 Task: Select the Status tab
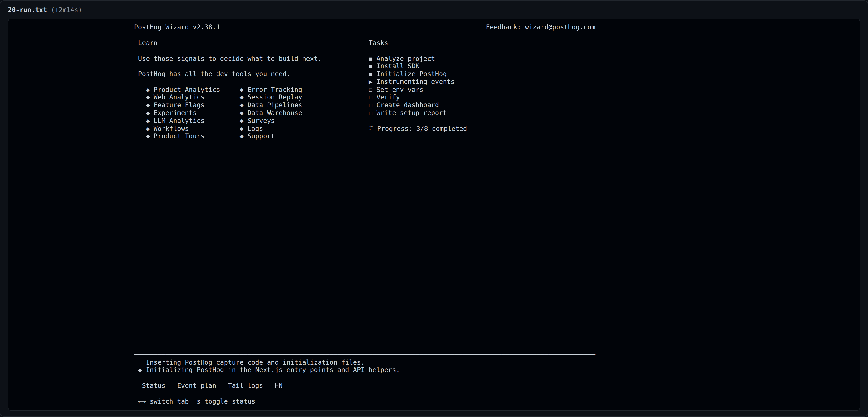tap(153, 386)
